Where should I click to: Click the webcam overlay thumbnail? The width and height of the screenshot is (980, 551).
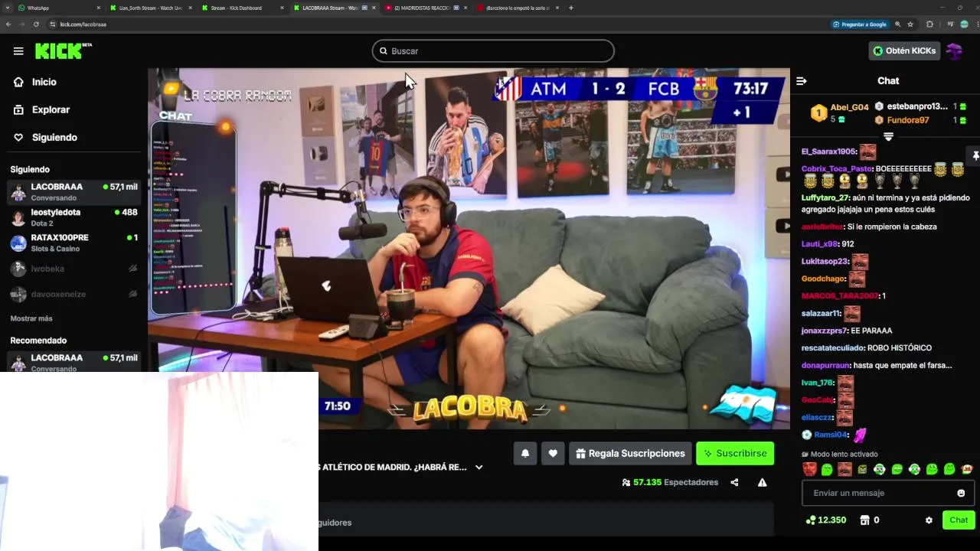(x=159, y=461)
